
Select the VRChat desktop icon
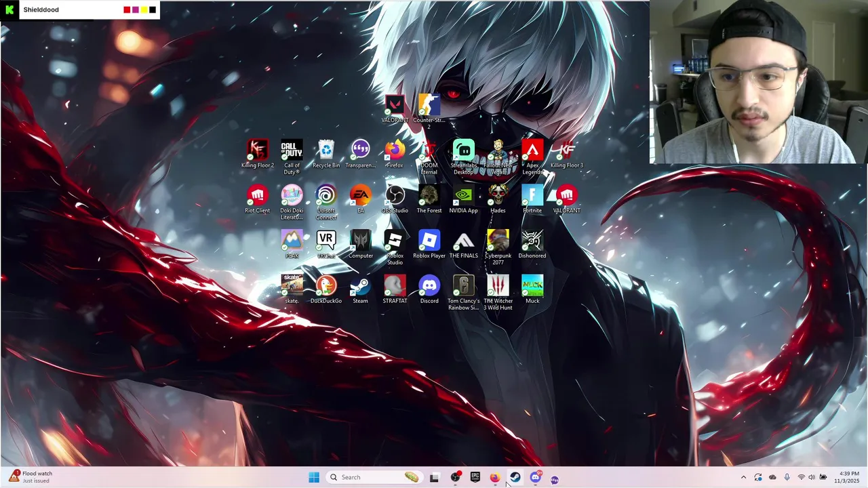click(x=326, y=245)
